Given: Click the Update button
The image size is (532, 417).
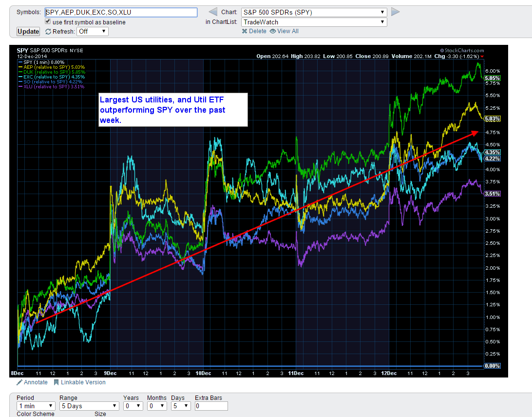Looking at the screenshot, I should [x=28, y=32].
